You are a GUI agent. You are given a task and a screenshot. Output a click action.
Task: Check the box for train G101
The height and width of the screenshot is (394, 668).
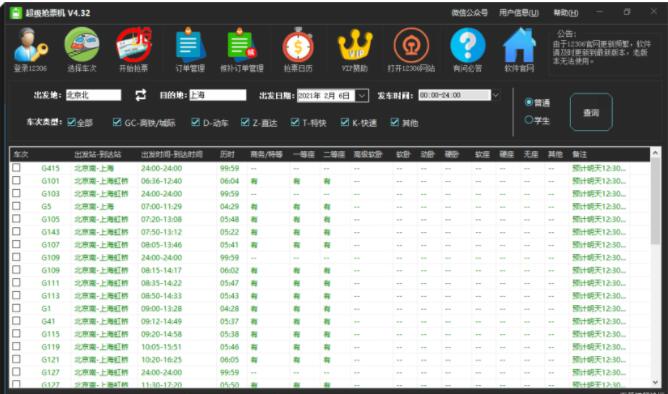[x=16, y=181]
